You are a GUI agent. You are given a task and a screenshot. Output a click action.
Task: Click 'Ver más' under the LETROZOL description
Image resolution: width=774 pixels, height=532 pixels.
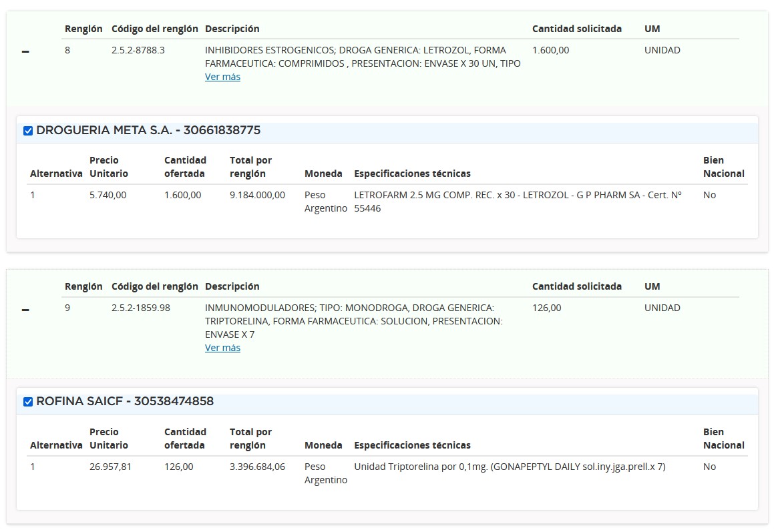pyautogui.click(x=222, y=77)
